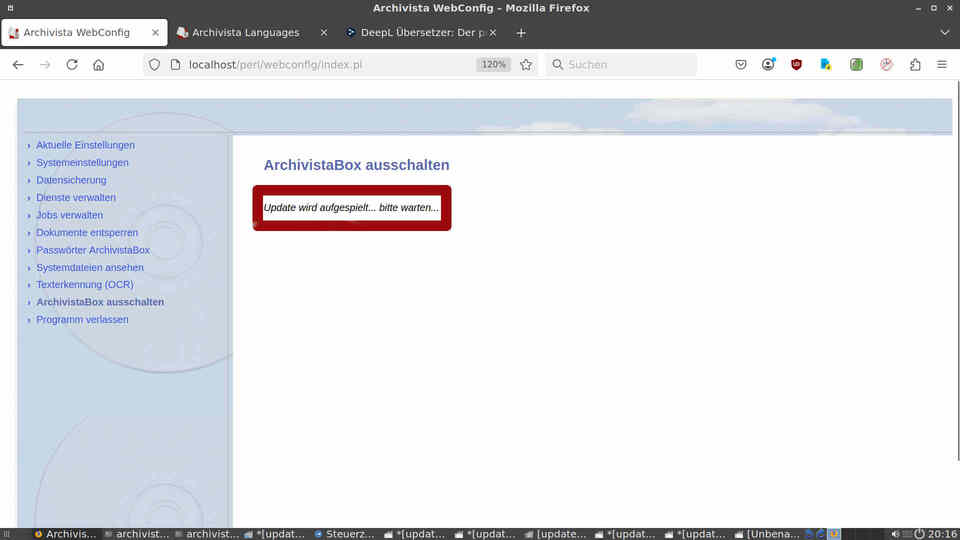Switch to Archivis... window in taskbar

65,534
